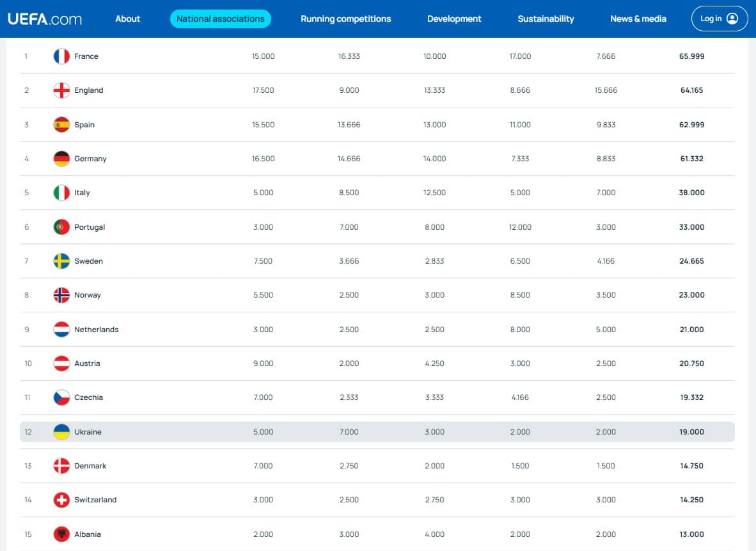Click Italy's total 38.000
The image size is (756, 551).
[691, 193]
